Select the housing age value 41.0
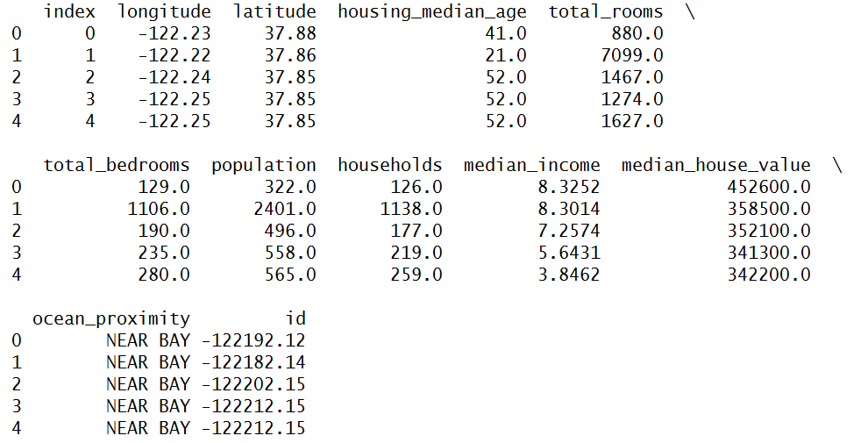868x443 pixels. (x=506, y=34)
